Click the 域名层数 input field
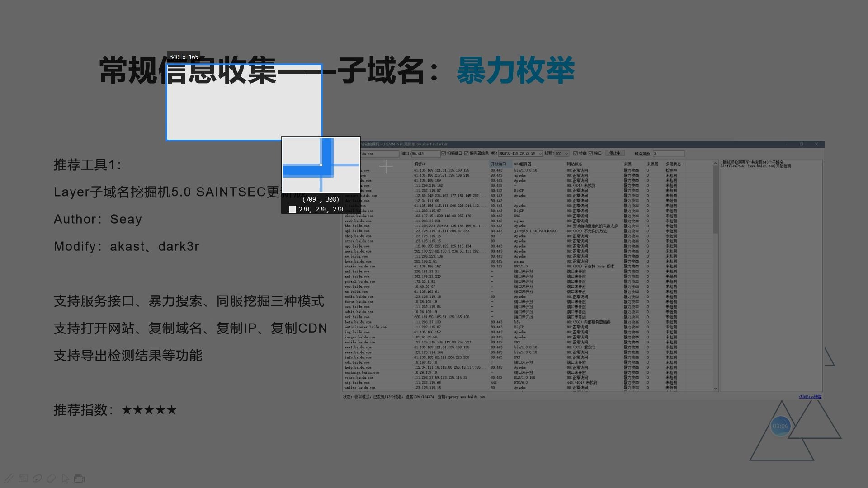 (668, 154)
